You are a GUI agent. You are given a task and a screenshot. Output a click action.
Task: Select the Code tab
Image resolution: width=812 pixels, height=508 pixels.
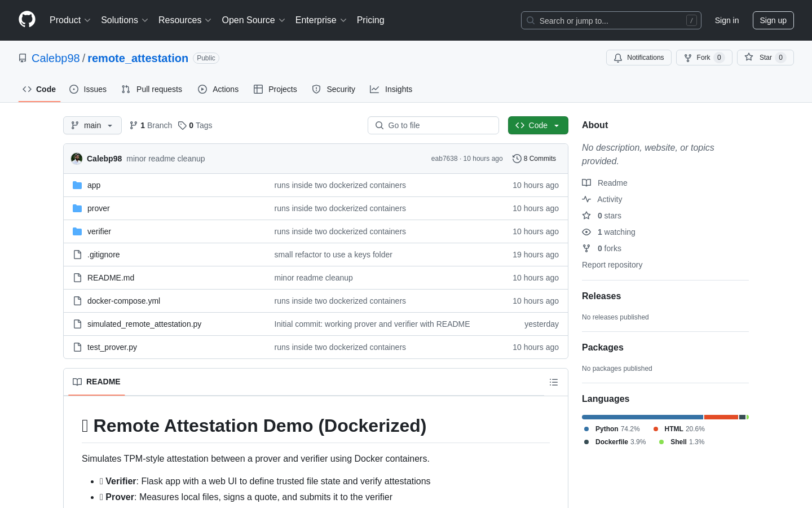pos(39,89)
